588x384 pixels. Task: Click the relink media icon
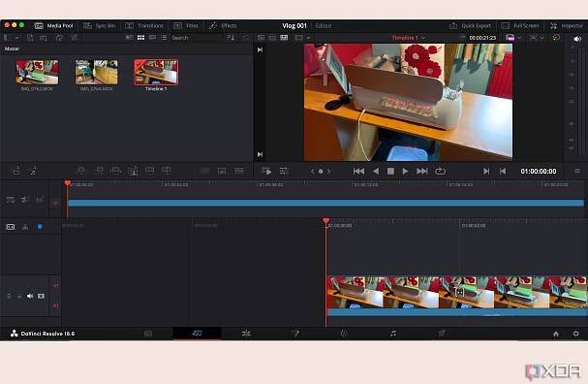point(75,38)
